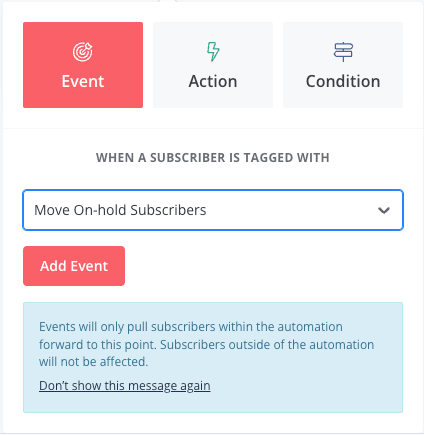Switch to the Action tab
This screenshot has height=435, width=424.
coord(213,65)
